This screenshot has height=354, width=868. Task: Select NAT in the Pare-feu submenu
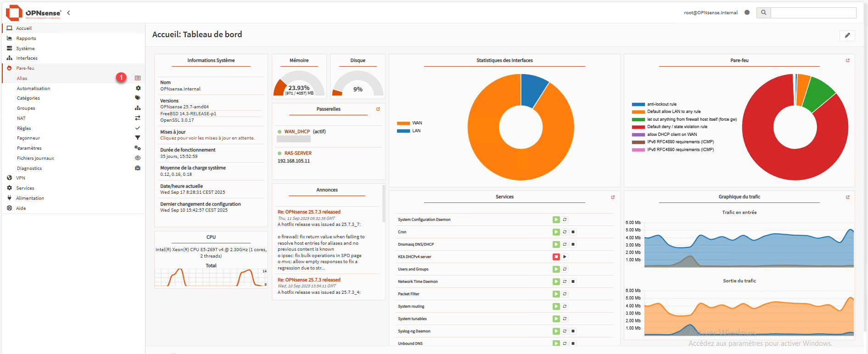[21, 118]
